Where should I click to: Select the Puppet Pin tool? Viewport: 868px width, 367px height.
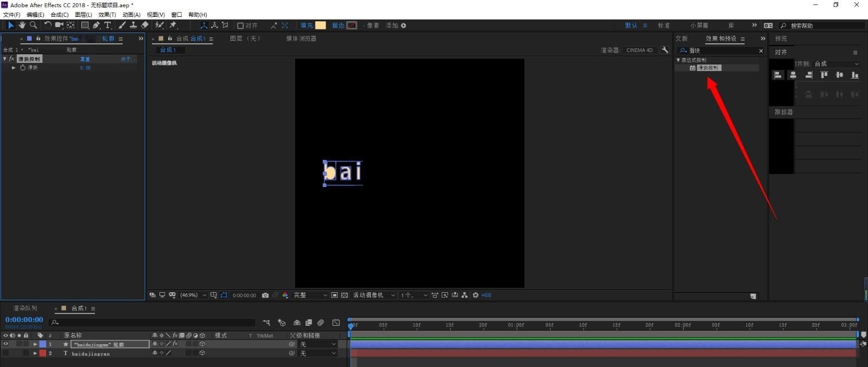[173, 25]
